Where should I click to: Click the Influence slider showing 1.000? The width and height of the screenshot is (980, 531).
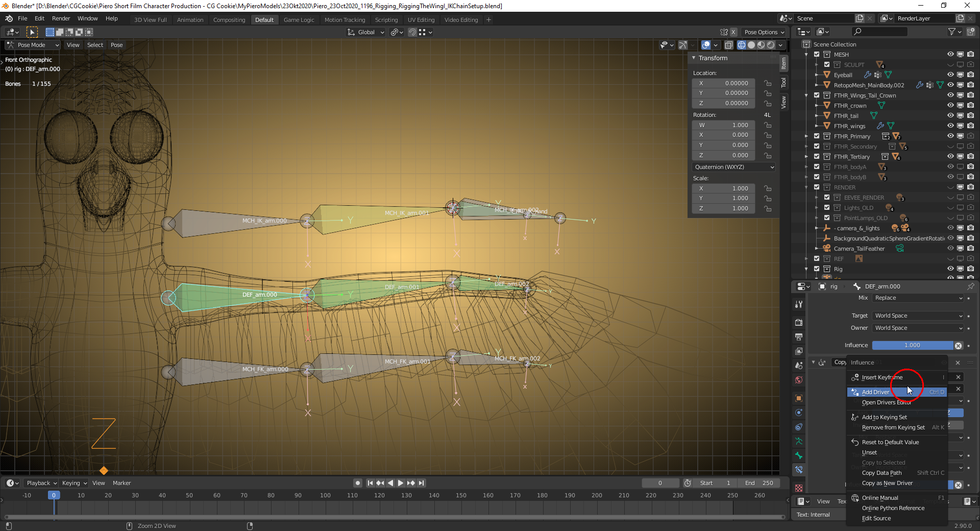coord(912,345)
